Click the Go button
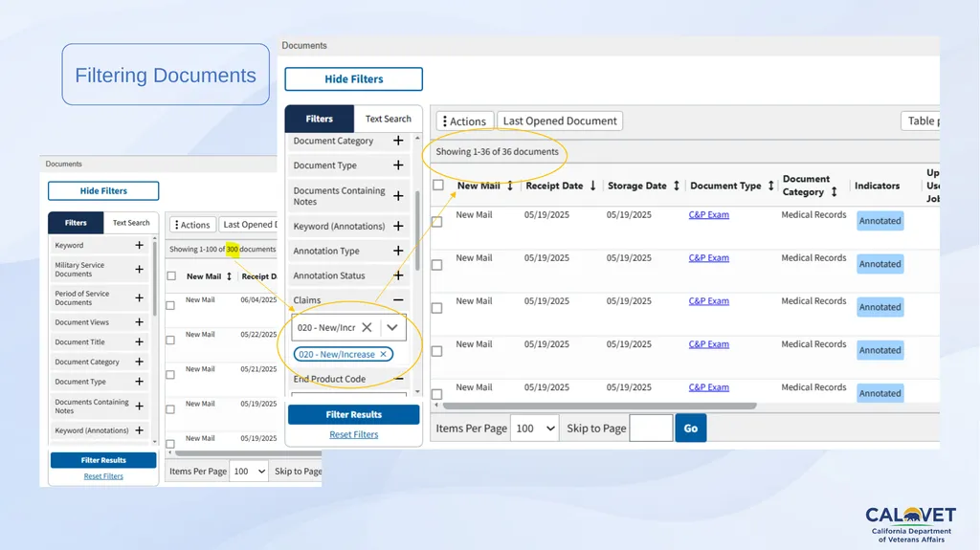The image size is (980, 550). click(691, 429)
